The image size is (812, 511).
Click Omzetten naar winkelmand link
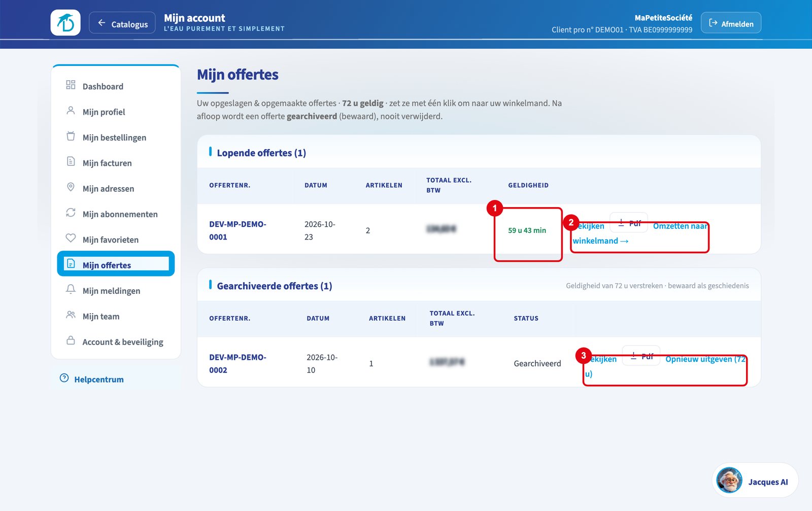(x=640, y=233)
